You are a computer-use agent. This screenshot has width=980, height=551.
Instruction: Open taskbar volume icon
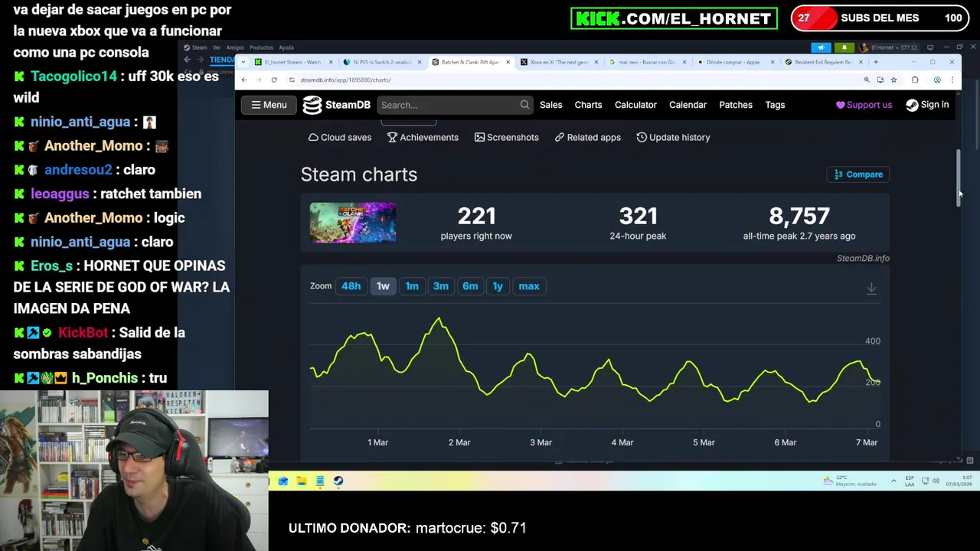tap(936, 481)
